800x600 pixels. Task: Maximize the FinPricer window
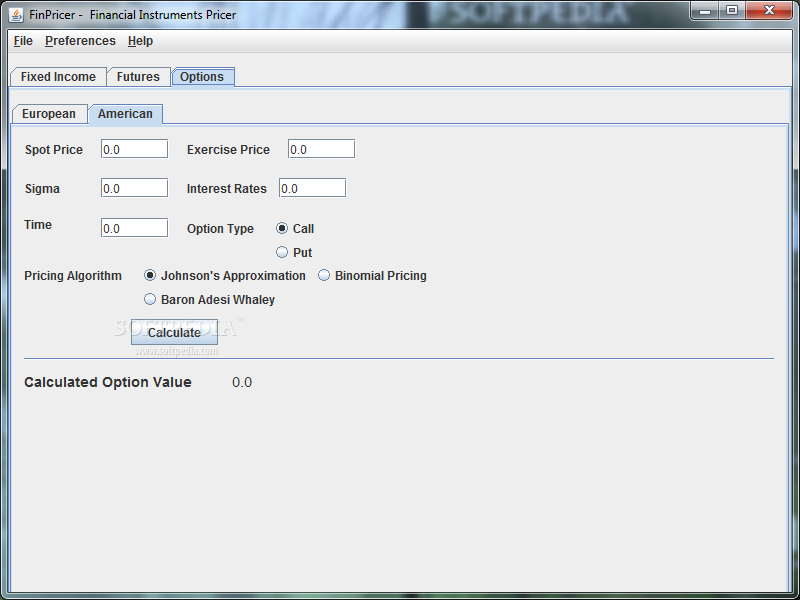[x=732, y=11]
